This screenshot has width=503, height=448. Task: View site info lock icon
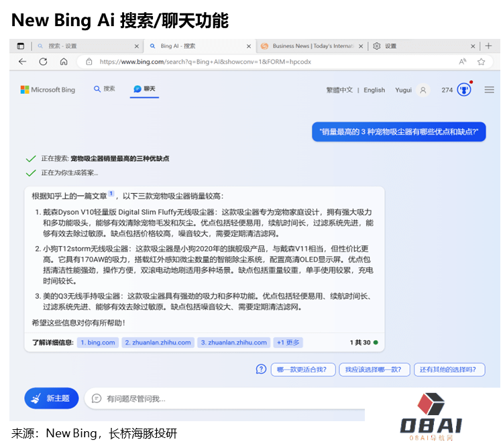(89, 62)
